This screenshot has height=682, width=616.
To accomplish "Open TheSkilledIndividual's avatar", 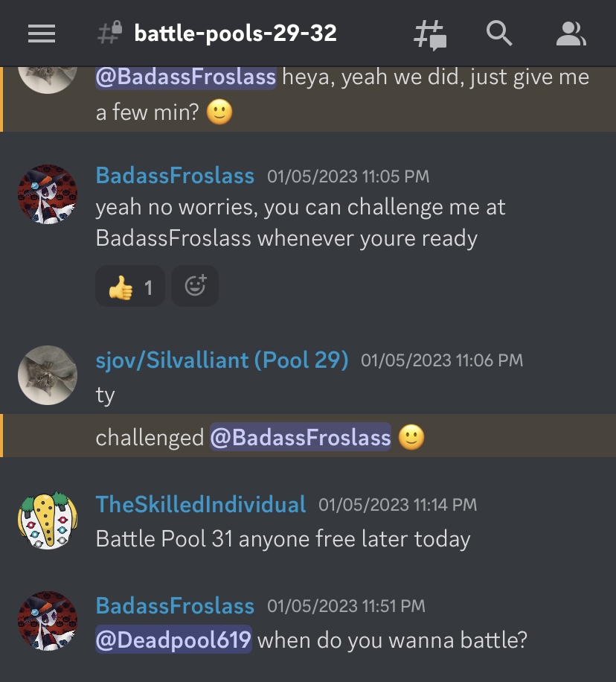I will pos(48,520).
